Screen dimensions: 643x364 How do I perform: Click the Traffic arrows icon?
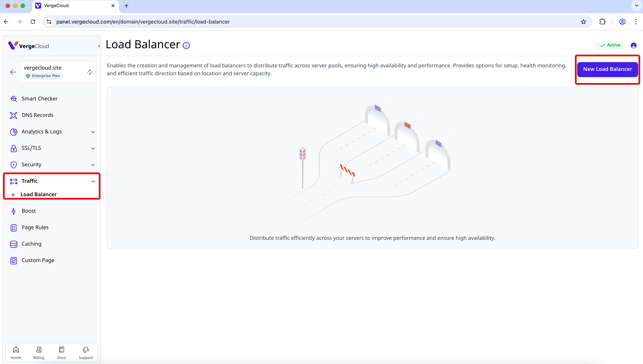[x=13, y=181]
